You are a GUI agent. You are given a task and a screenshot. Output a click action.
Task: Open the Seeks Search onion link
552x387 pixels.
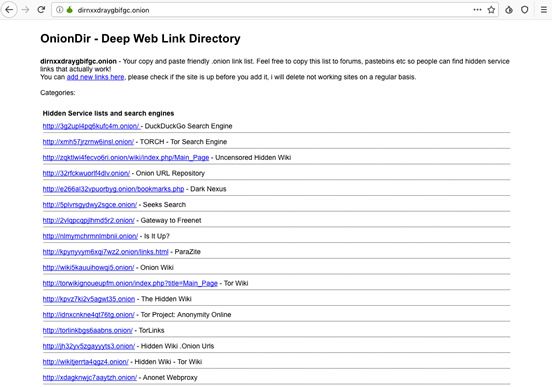coord(90,205)
